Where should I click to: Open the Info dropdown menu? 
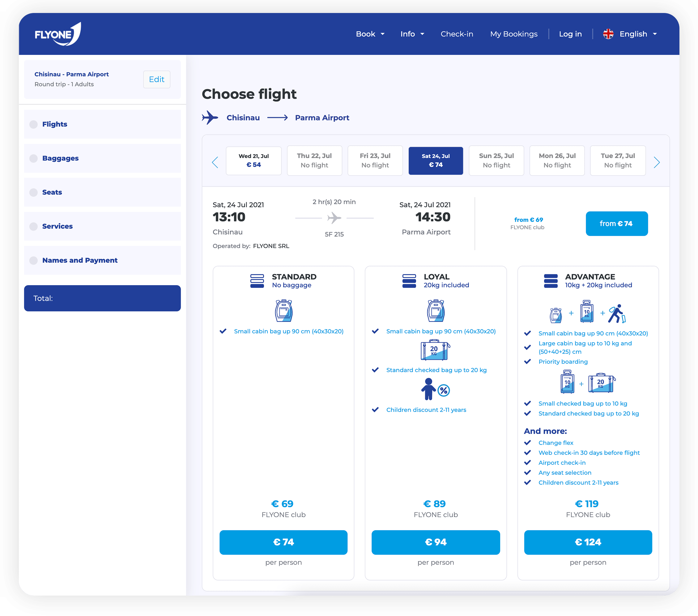click(x=412, y=34)
